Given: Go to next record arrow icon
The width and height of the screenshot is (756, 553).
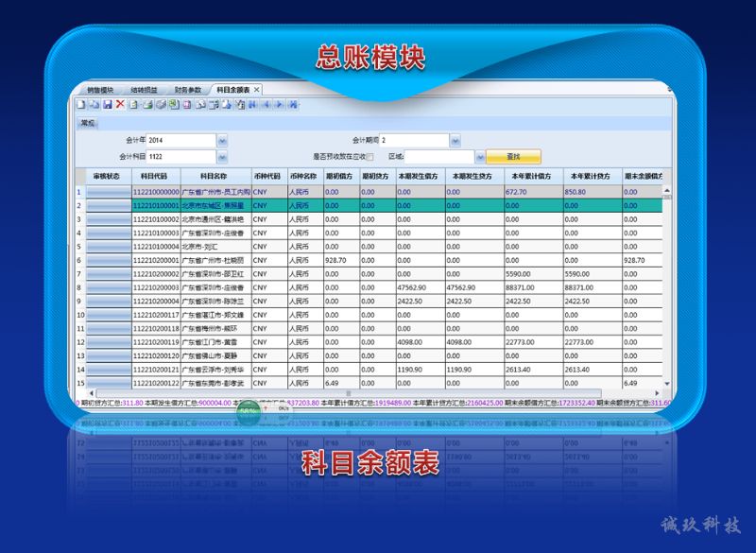Looking at the screenshot, I should tap(279, 105).
